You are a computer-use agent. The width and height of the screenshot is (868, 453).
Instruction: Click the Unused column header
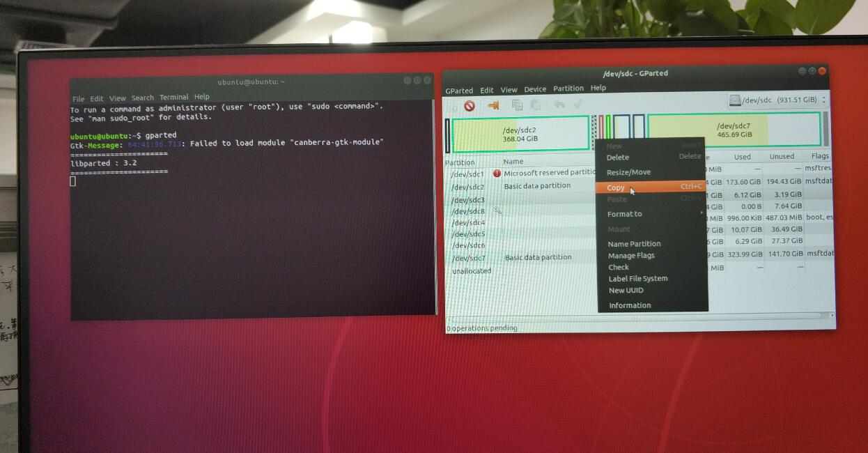point(782,156)
